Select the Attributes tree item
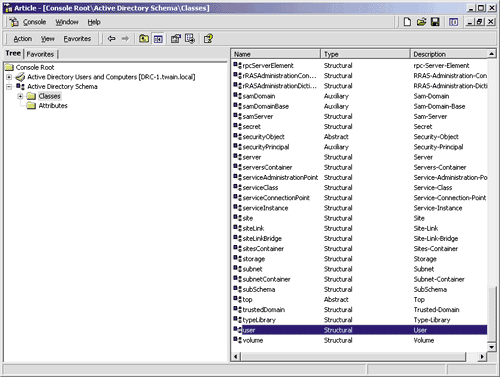This screenshot has width=500, height=377. click(53, 106)
